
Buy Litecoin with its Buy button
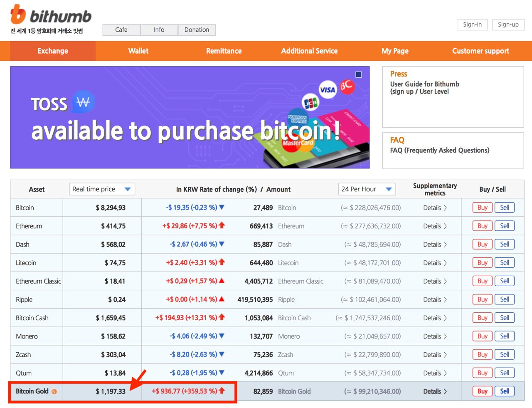[x=483, y=262]
